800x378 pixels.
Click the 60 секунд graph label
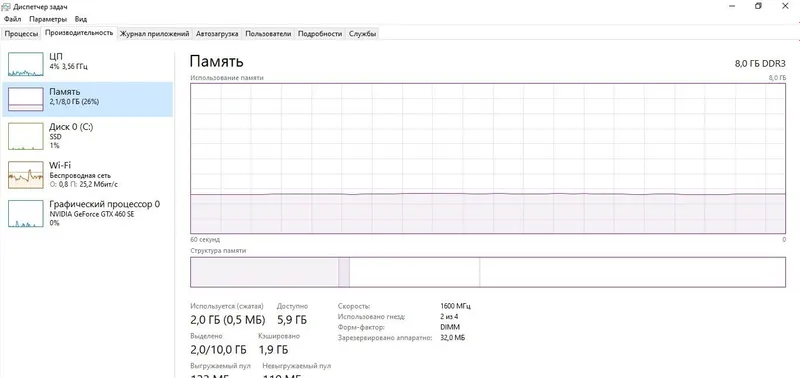tap(205, 239)
